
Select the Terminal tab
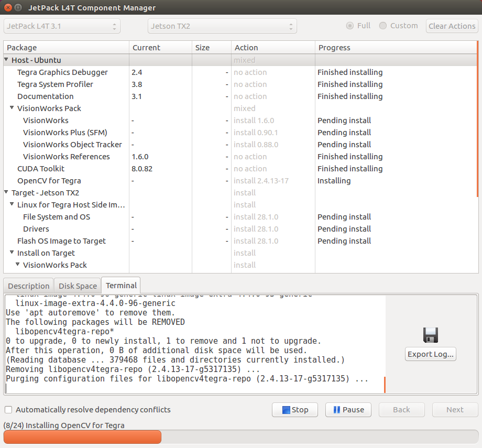click(x=121, y=286)
